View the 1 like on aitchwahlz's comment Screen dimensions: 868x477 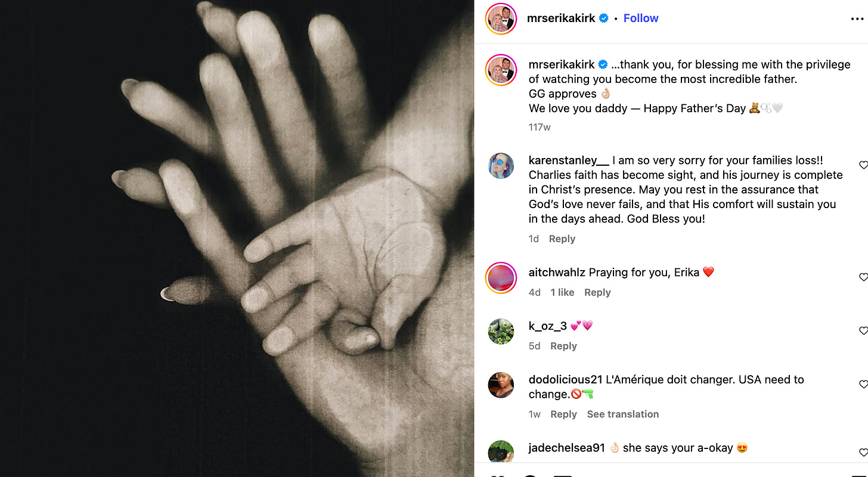[562, 293]
